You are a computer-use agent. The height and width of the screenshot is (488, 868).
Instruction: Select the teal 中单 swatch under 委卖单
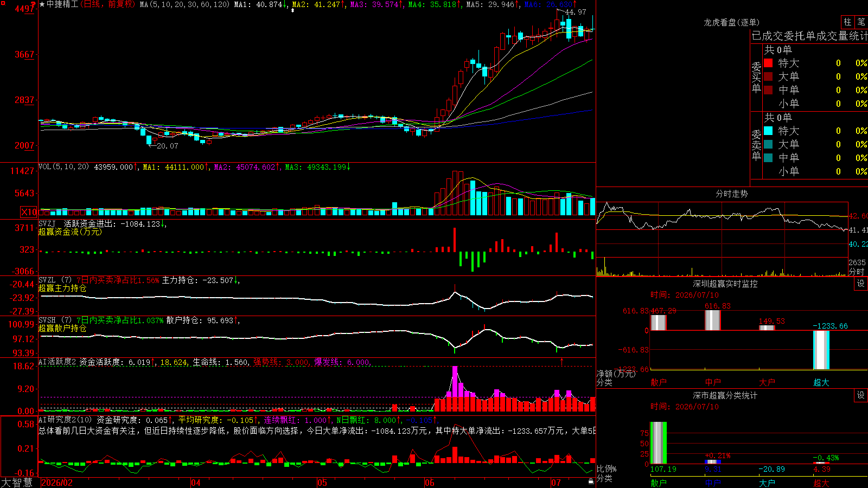[x=768, y=158]
